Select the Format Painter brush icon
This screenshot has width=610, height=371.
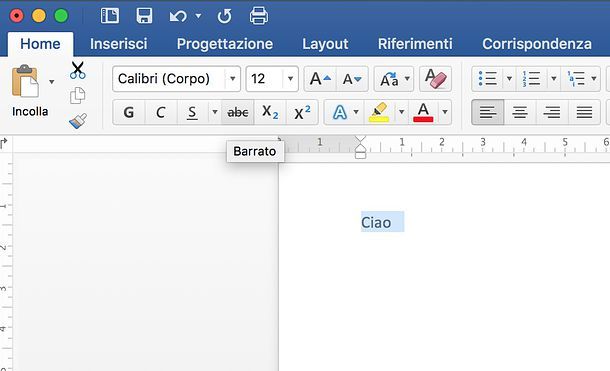(x=78, y=121)
